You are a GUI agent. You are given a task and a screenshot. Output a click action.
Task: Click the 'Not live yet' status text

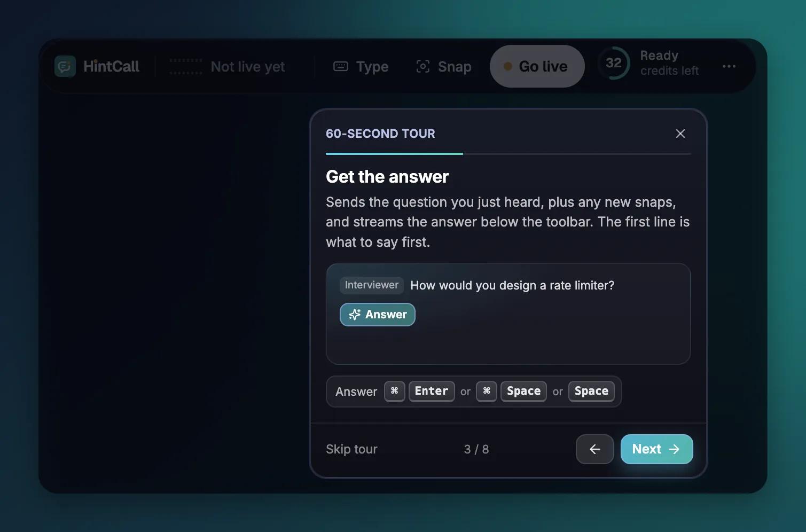pyautogui.click(x=248, y=67)
